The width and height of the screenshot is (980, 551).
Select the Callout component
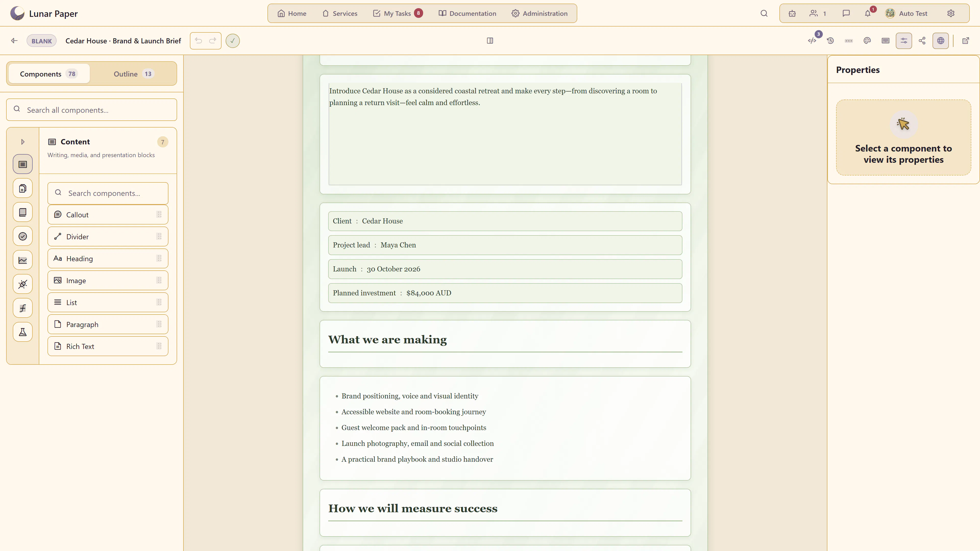click(108, 215)
